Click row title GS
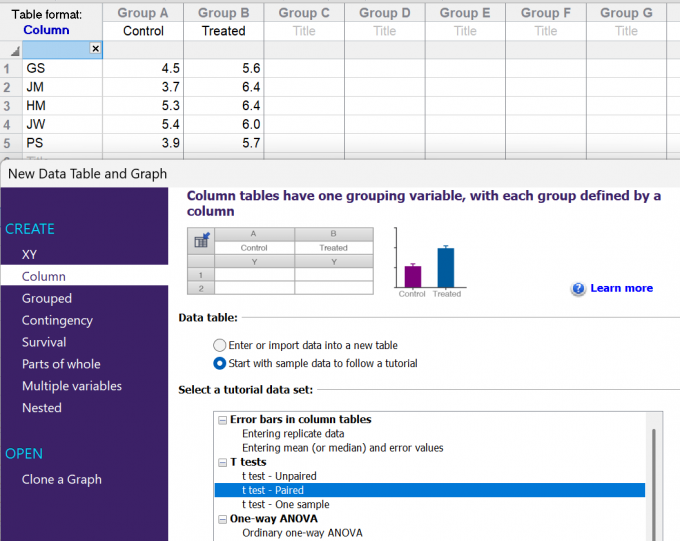The height and width of the screenshot is (541, 680). coord(62,68)
